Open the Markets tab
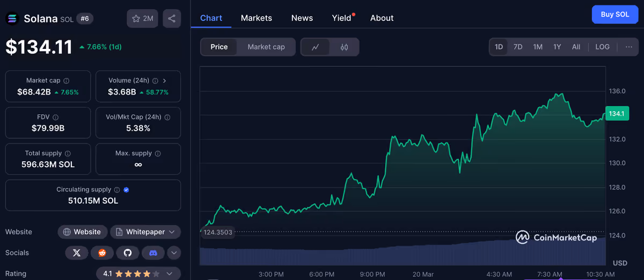This screenshot has width=644, height=280. tap(257, 18)
